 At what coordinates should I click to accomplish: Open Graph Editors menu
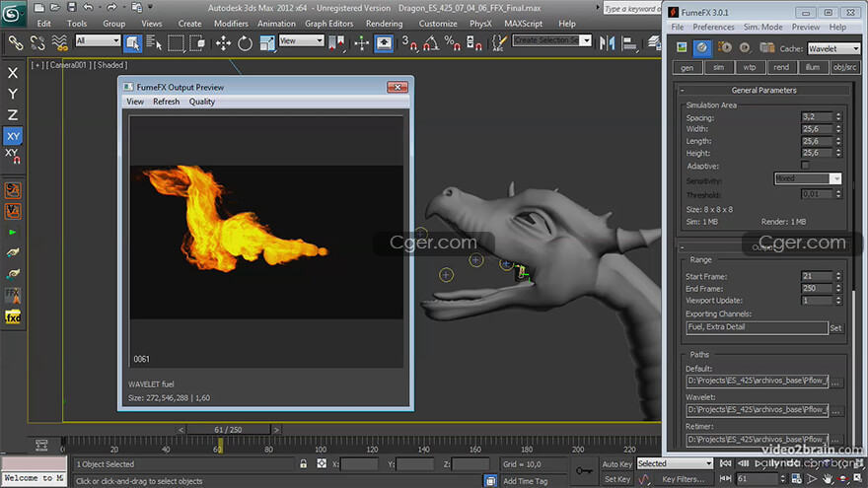click(328, 24)
